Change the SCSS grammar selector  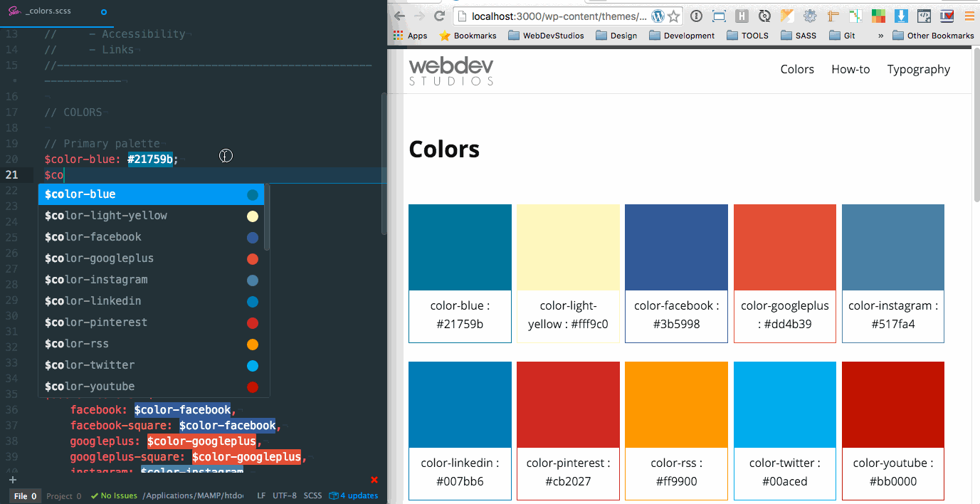[x=312, y=496]
